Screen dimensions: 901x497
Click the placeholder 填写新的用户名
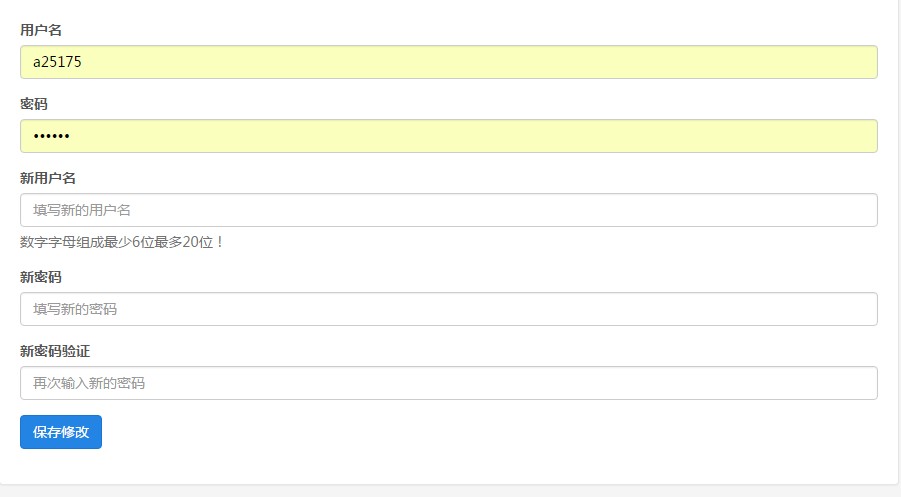pos(82,210)
